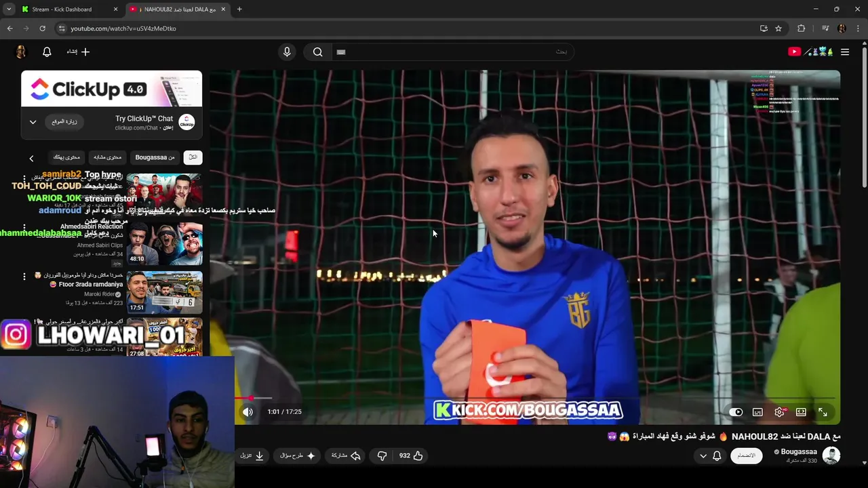Open Bougassaa channel name link
This screenshot has height=488, width=868.
(x=799, y=451)
